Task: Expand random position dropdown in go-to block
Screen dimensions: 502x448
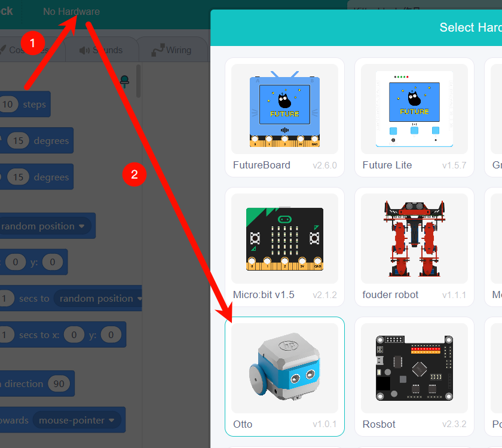Action: [45, 226]
